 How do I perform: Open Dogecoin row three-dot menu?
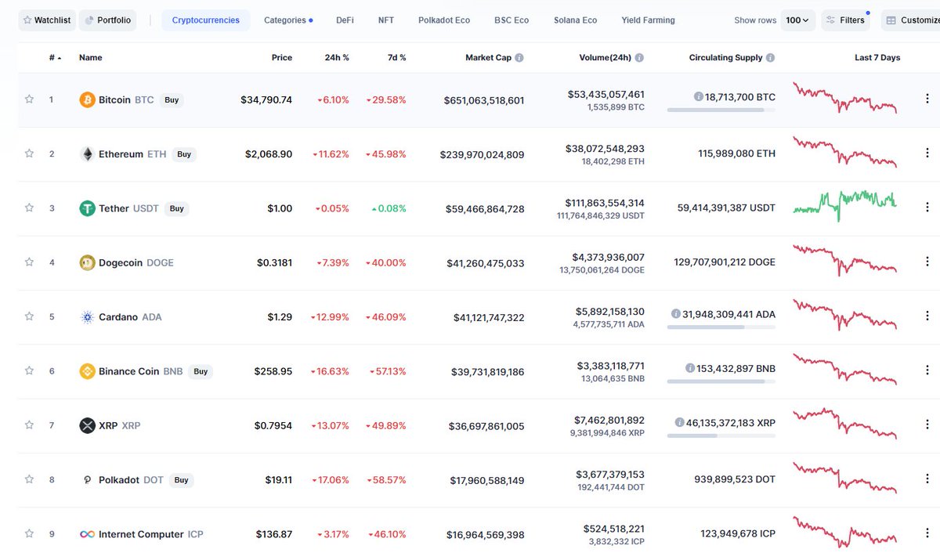927,262
